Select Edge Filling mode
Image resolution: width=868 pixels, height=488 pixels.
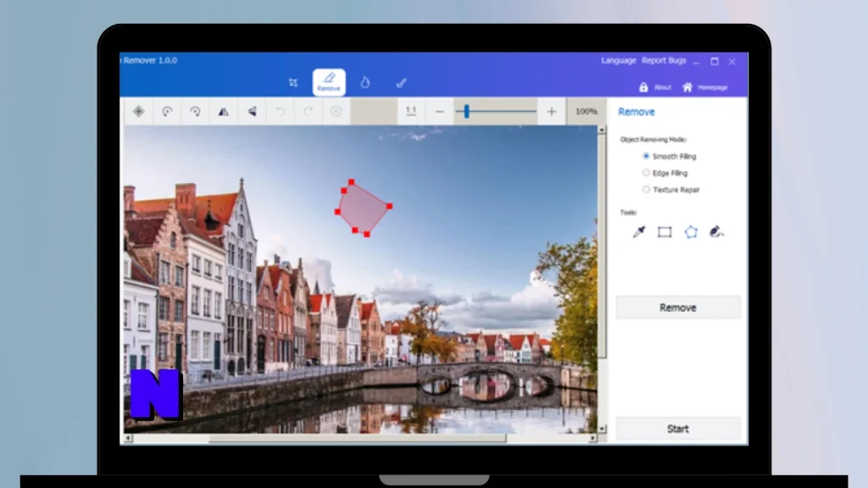tap(665, 173)
